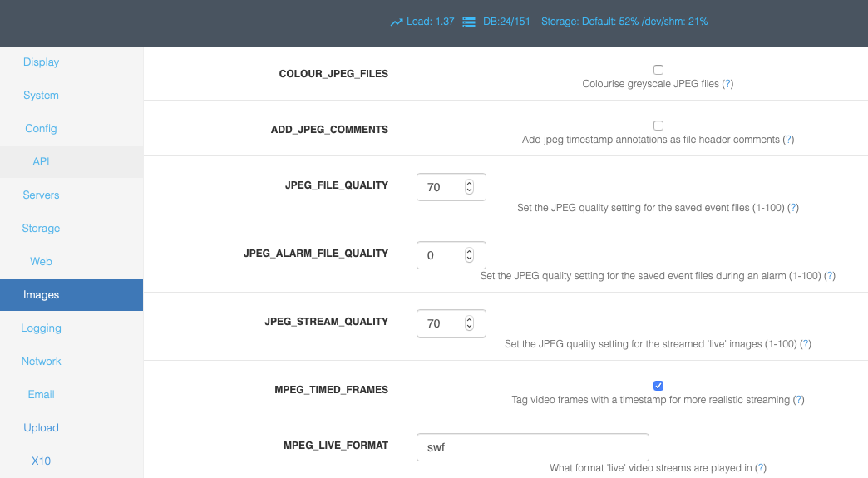Viewport: 868px width, 478px height.
Task: Uncheck the MPEG_TIMED_FRAMES checkbox
Action: coord(658,386)
